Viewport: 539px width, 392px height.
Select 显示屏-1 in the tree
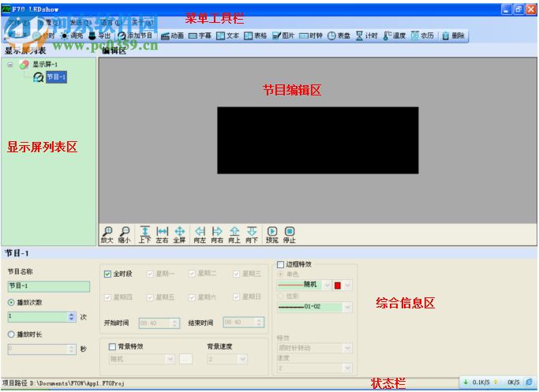[x=45, y=64]
